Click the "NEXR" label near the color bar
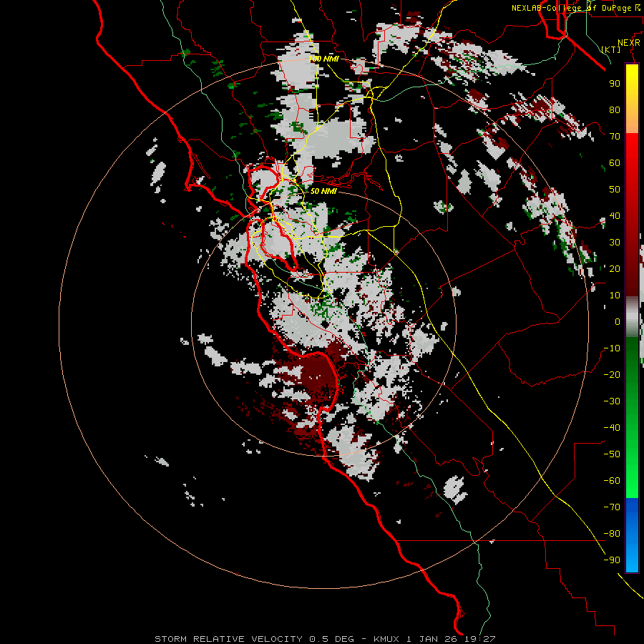This screenshot has width=644, height=644. coord(629,42)
